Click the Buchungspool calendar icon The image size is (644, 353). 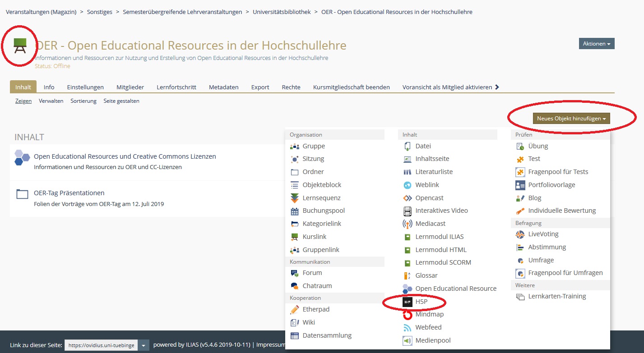click(x=295, y=211)
